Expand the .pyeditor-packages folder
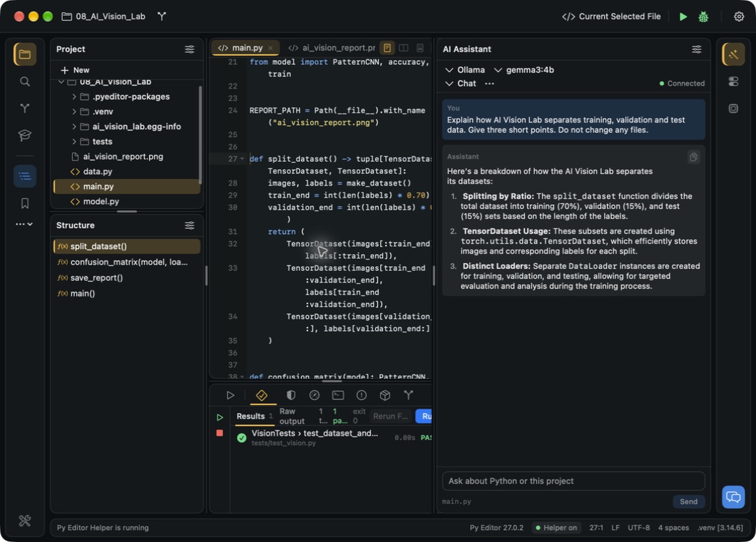The image size is (756, 542). (73, 96)
